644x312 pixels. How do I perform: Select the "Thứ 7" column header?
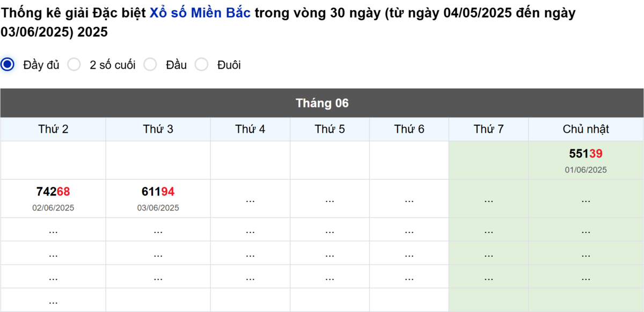coord(488,129)
